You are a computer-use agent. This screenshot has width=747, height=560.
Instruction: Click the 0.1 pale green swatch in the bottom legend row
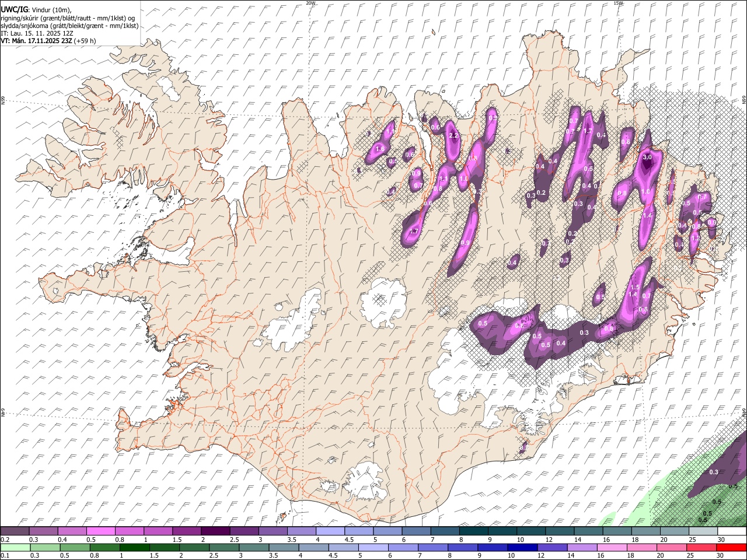[x=15, y=547]
